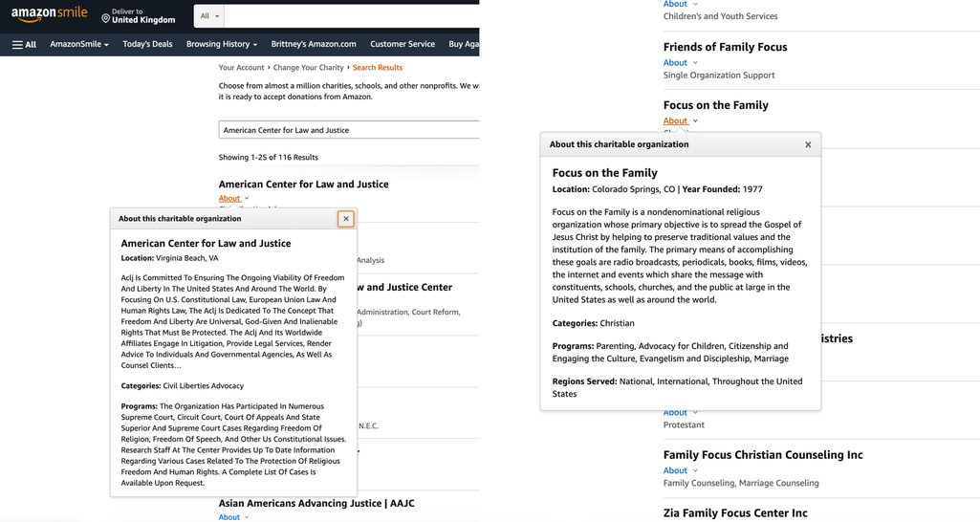Expand About under Family Focus Christian Counseling Inc
Screen dimensions: 980x522
pos(680,470)
